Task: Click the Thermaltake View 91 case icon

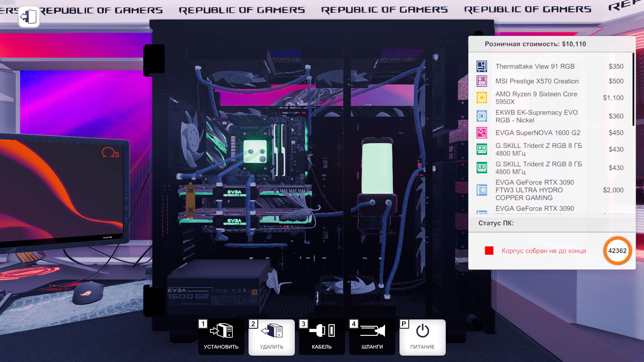Action: pos(482,66)
